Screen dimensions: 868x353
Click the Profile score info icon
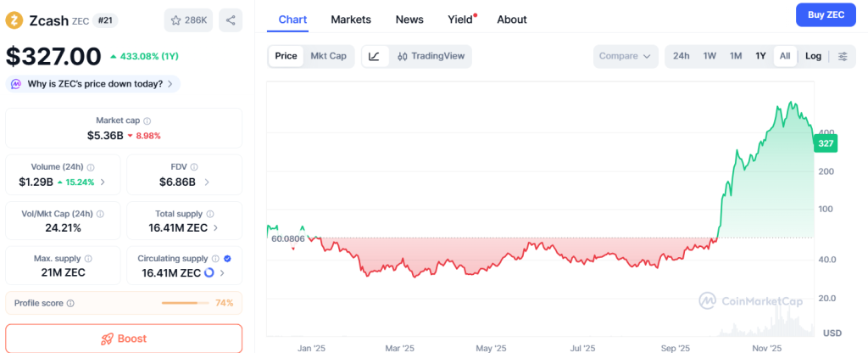click(x=70, y=303)
